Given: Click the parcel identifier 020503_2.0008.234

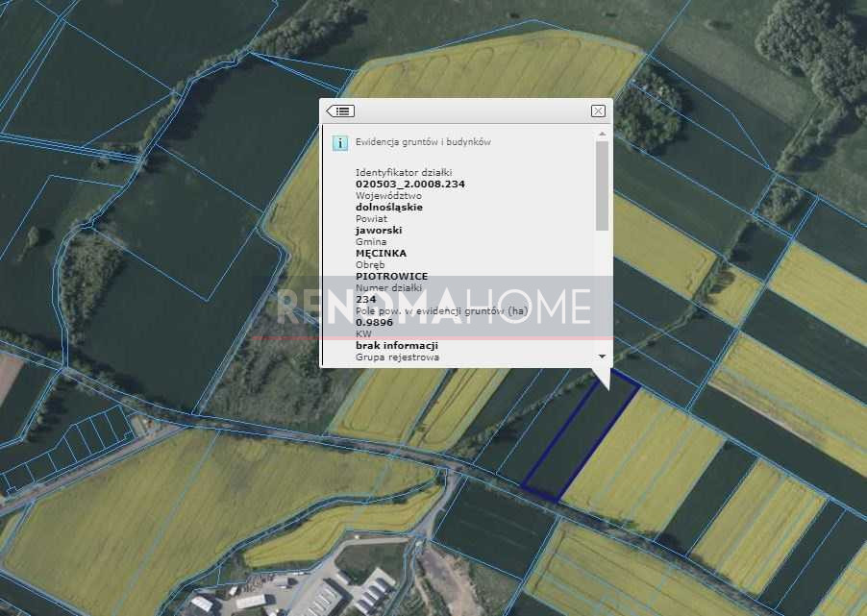Looking at the screenshot, I should 396,184.
